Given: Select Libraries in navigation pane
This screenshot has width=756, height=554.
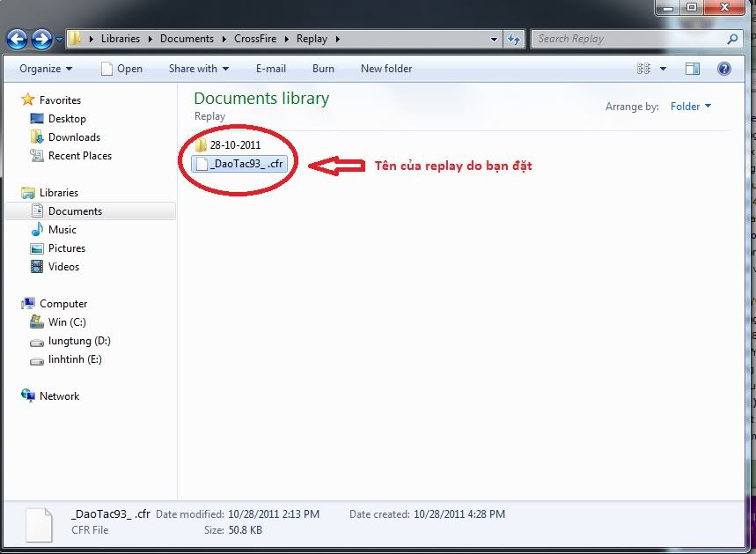Looking at the screenshot, I should coord(59,193).
